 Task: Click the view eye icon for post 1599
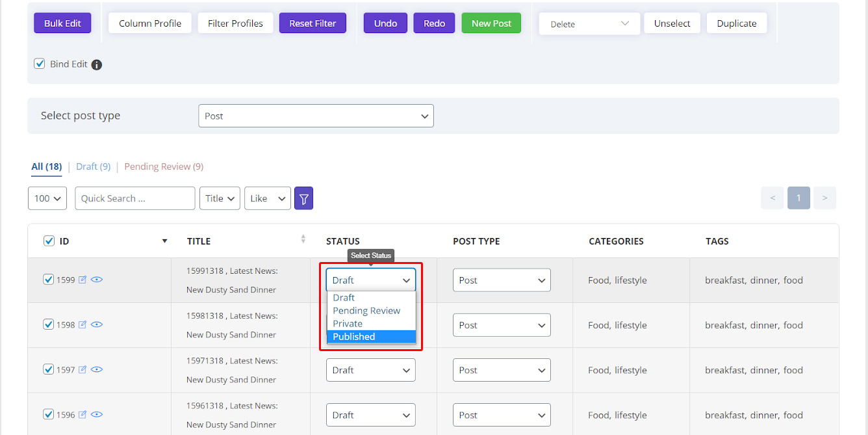[97, 280]
